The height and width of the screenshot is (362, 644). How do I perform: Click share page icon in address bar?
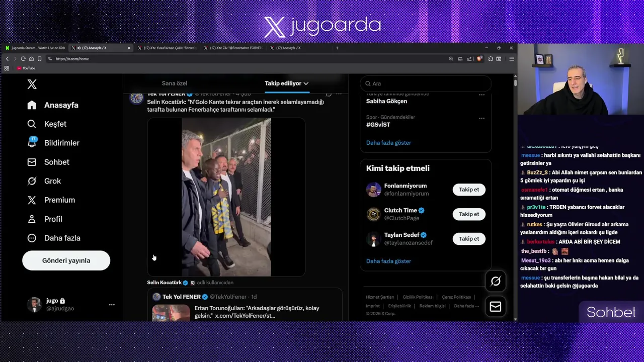point(469,59)
